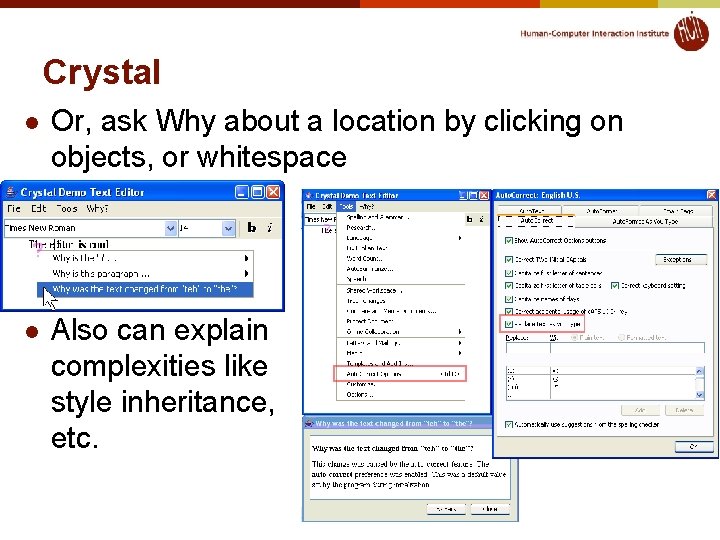Viewport: 720px width, 540px height.
Task: Expand the Language submenu in Tools menu
Action: pyautogui.click(x=459, y=238)
